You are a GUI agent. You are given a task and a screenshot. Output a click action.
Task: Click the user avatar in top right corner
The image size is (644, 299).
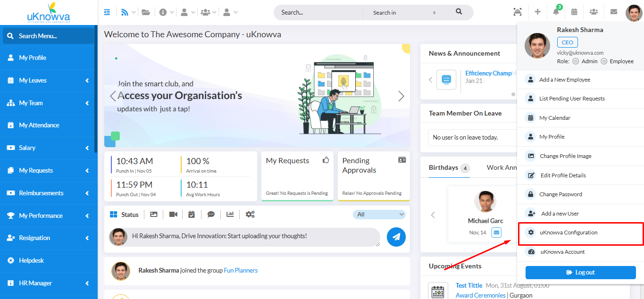coord(634,12)
